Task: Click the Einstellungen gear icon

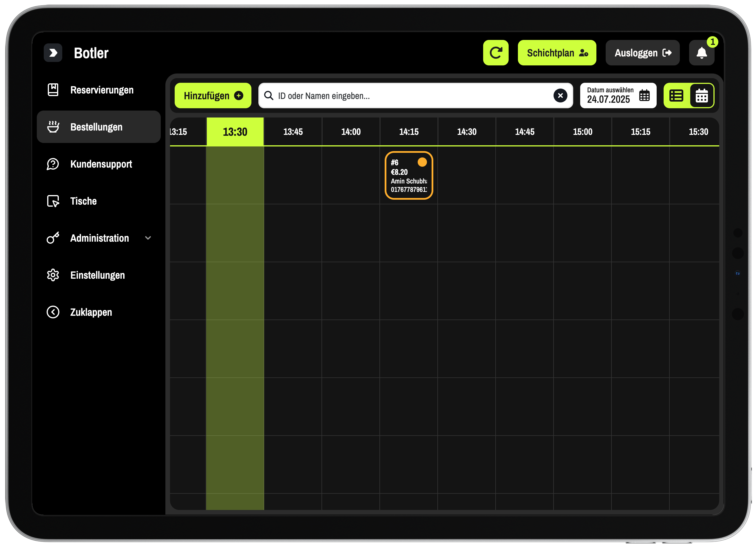Action: [x=53, y=275]
